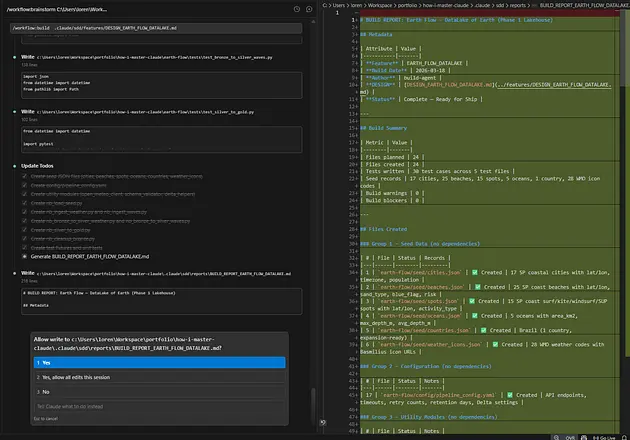Choose 'Yes, allow all edits this session'
The width and height of the screenshot is (630, 440).
160,377
